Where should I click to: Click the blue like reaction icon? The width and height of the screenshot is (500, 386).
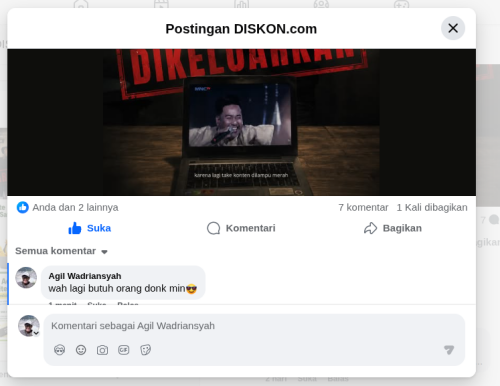(x=23, y=207)
